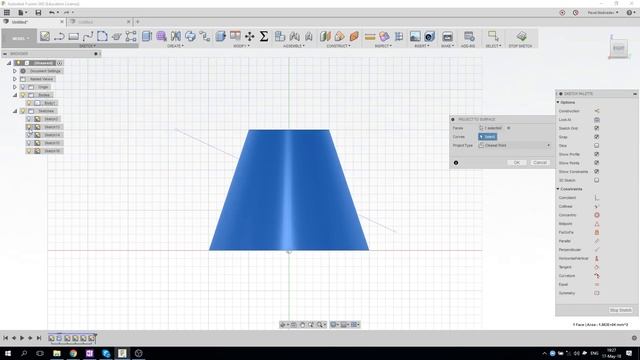Open the Inspect toolbar menu
The height and width of the screenshot is (360, 640).
pyautogui.click(x=383, y=46)
